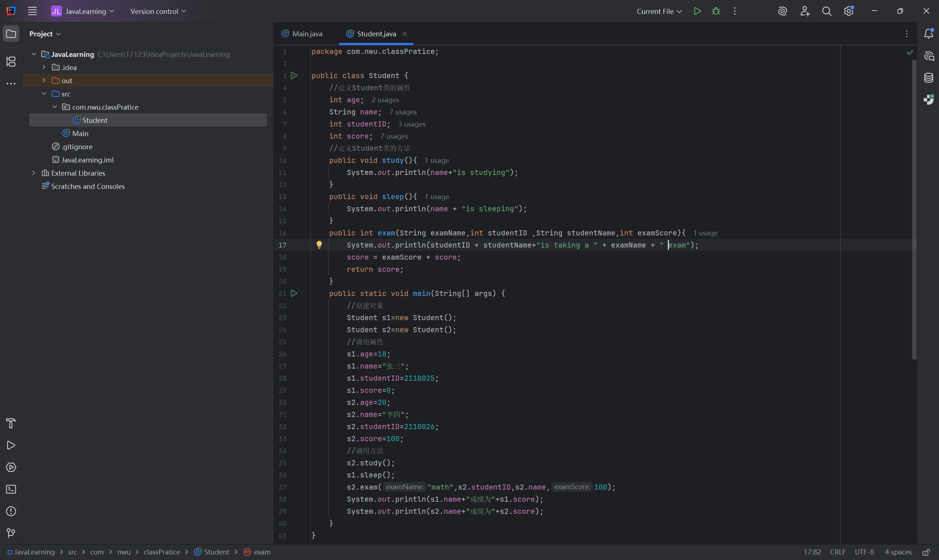This screenshot has height=560, width=939.
Task: Click the Debug bug icon
Action: pos(716,11)
